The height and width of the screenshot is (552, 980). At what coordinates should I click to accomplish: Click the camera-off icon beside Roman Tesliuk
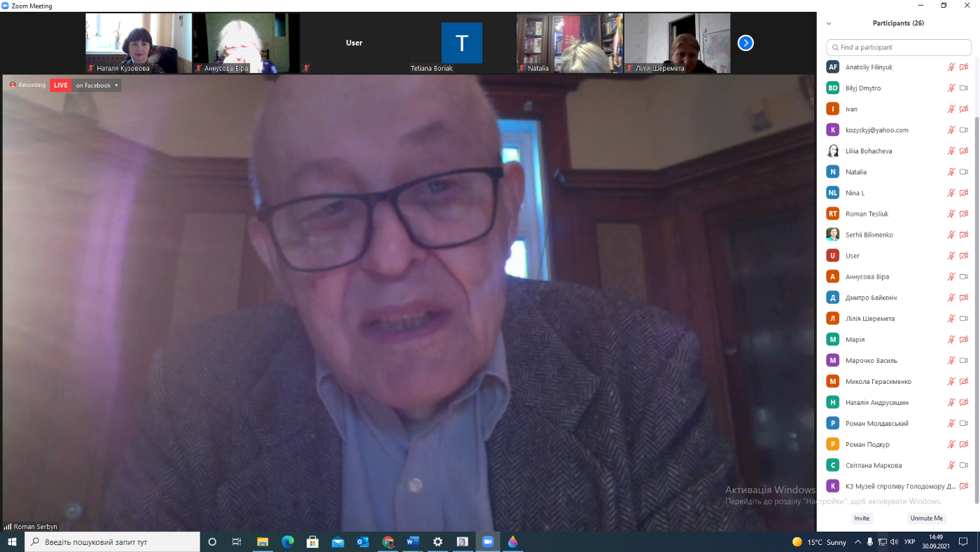click(964, 214)
